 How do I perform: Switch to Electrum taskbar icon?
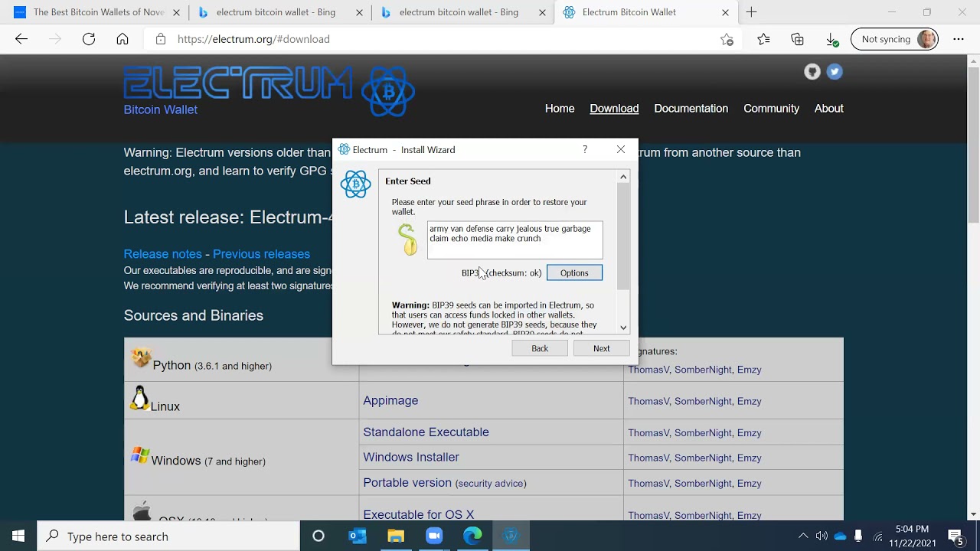[x=511, y=536]
